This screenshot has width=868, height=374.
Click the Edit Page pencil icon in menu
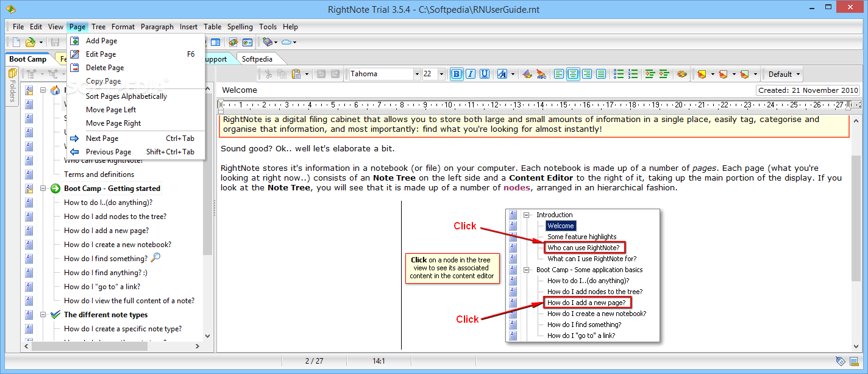75,54
